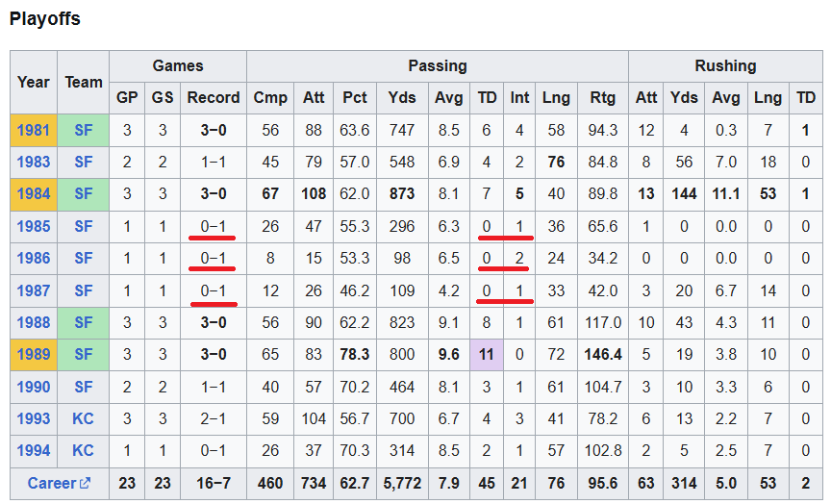831x504 pixels.
Task: Select the 1987 year link
Action: tap(34, 290)
